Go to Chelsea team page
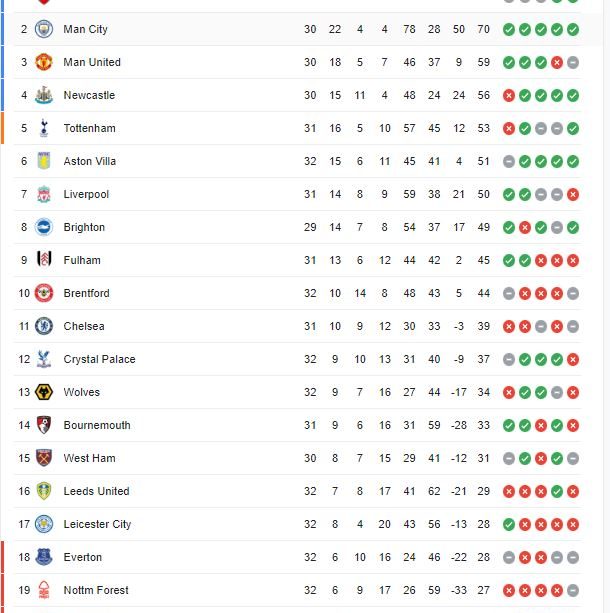This screenshot has height=613, width=610. pyautogui.click(x=84, y=326)
